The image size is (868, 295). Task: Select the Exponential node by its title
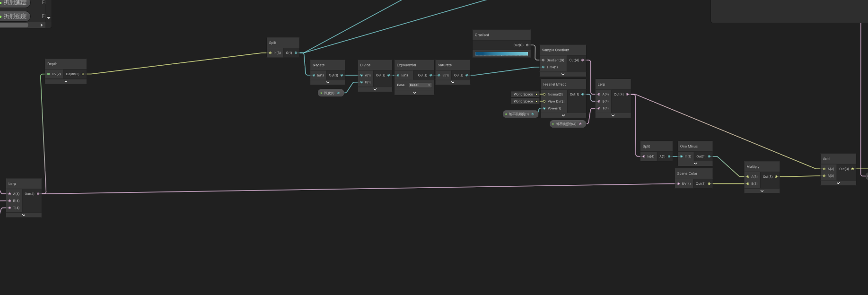point(406,65)
